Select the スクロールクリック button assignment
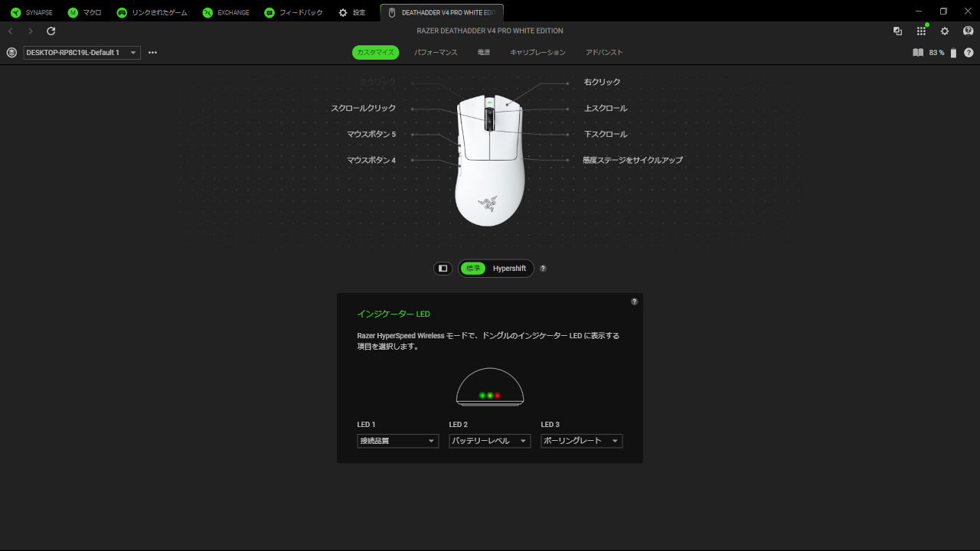Image resolution: width=980 pixels, height=551 pixels. tap(363, 108)
